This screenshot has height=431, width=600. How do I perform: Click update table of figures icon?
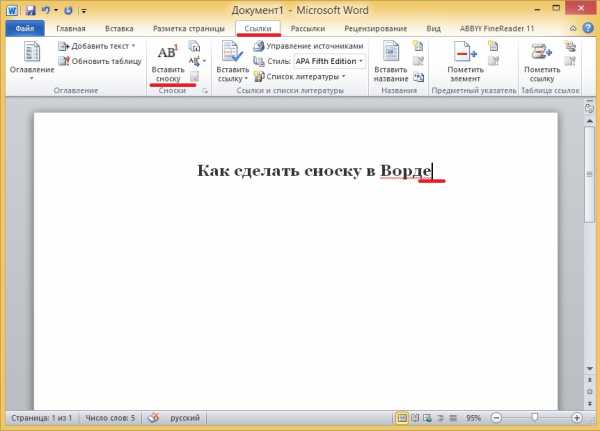[419, 61]
